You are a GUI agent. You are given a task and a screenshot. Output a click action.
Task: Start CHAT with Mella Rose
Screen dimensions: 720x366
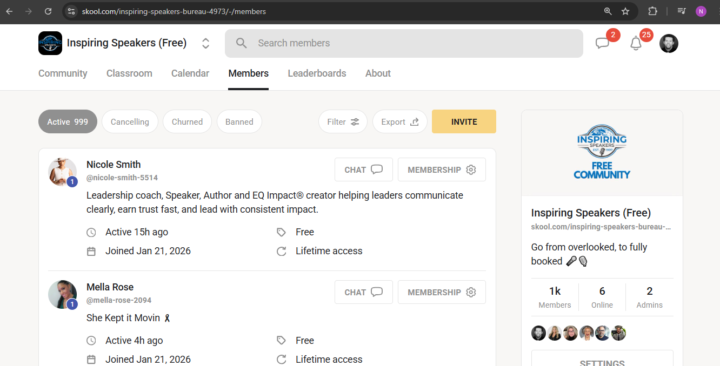363,292
